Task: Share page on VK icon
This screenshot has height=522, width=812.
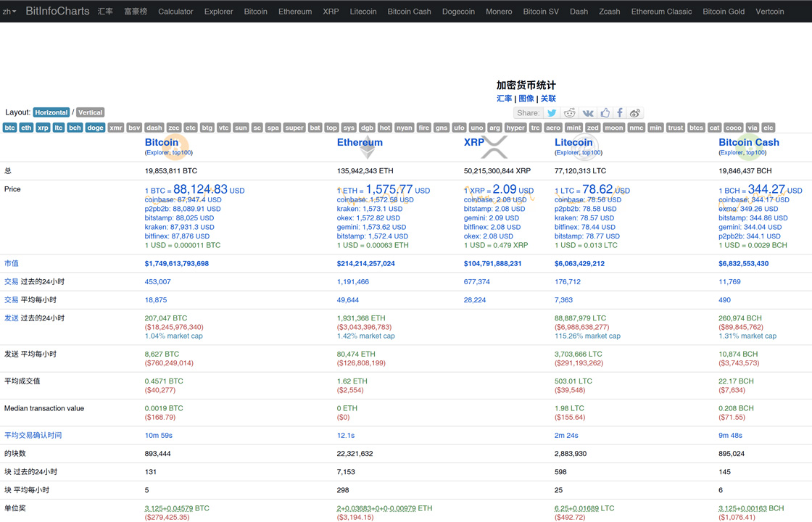Action: 588,113
